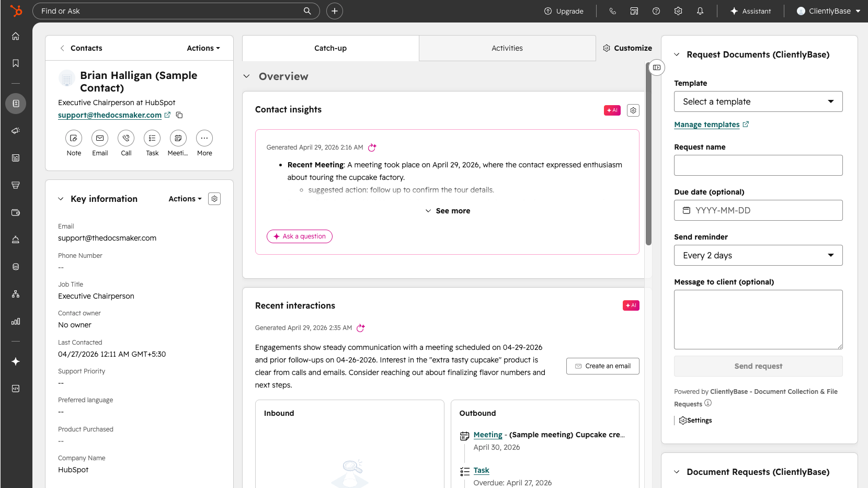Open the Data Management database sidebar icon
This screenshot has width=868, height=488.
coord(16,267)
